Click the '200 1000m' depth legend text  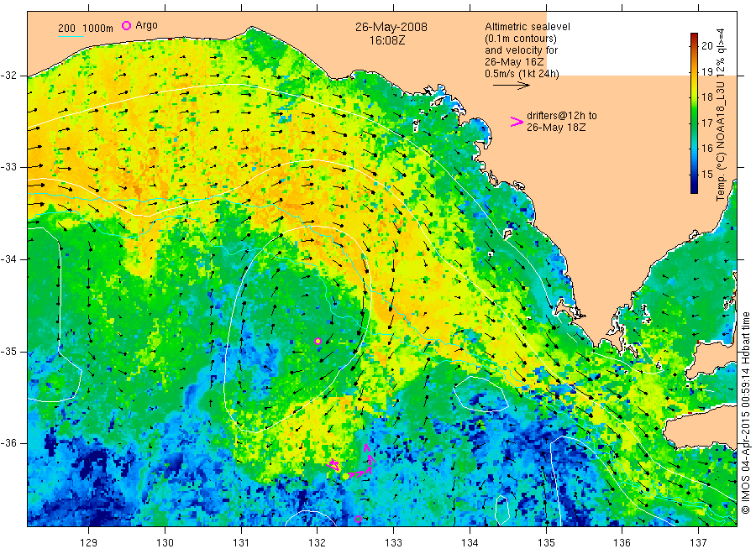pos(86,29)
